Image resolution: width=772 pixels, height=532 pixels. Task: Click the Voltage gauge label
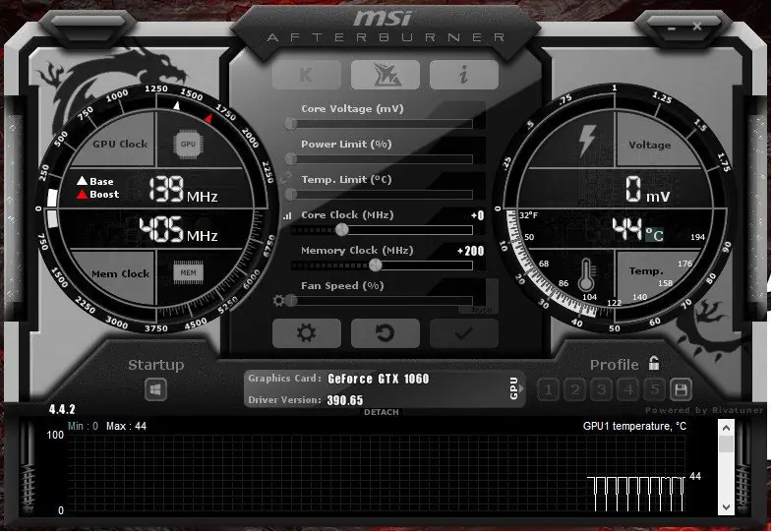(649, 146)
